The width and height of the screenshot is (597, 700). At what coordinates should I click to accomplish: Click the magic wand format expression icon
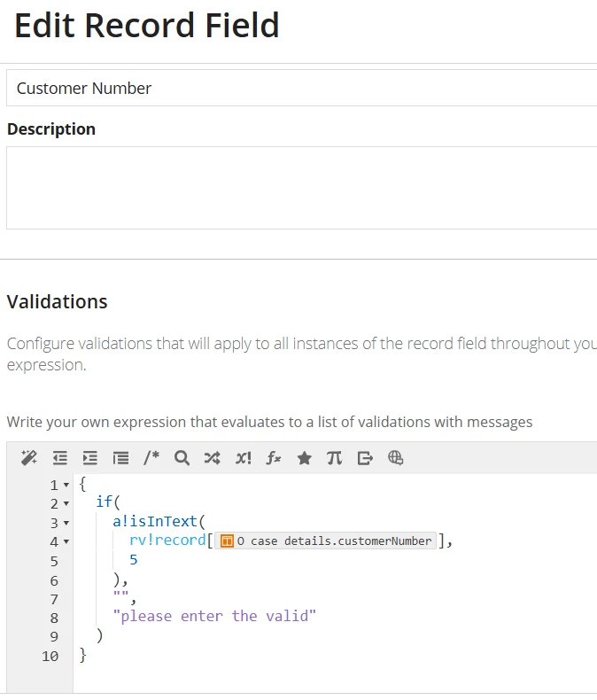tap(29, 458)
